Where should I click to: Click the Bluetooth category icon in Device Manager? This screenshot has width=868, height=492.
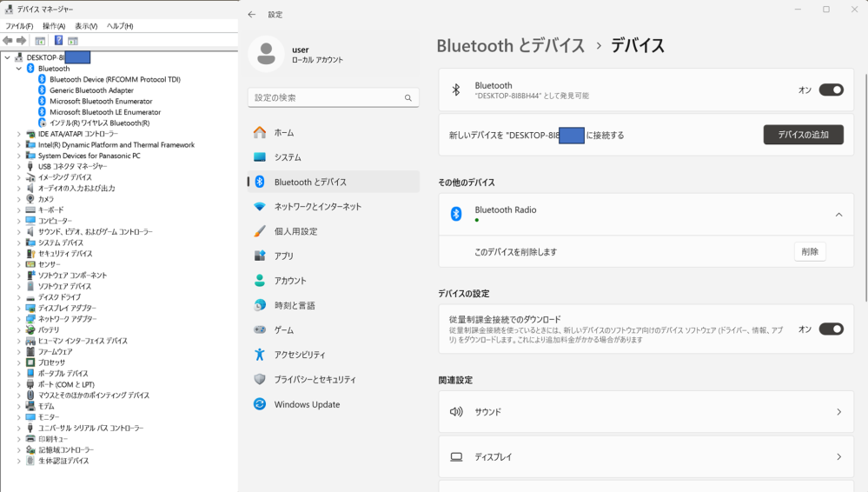point(30,68)
